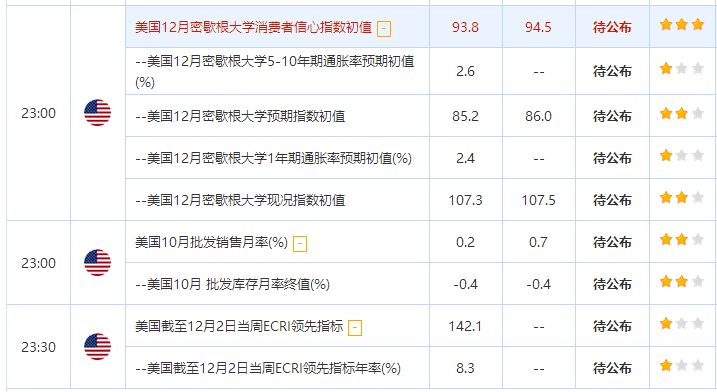Click the star rating for 5-10 year inflation expectations
Screen dimensions: 717x392
681,69
